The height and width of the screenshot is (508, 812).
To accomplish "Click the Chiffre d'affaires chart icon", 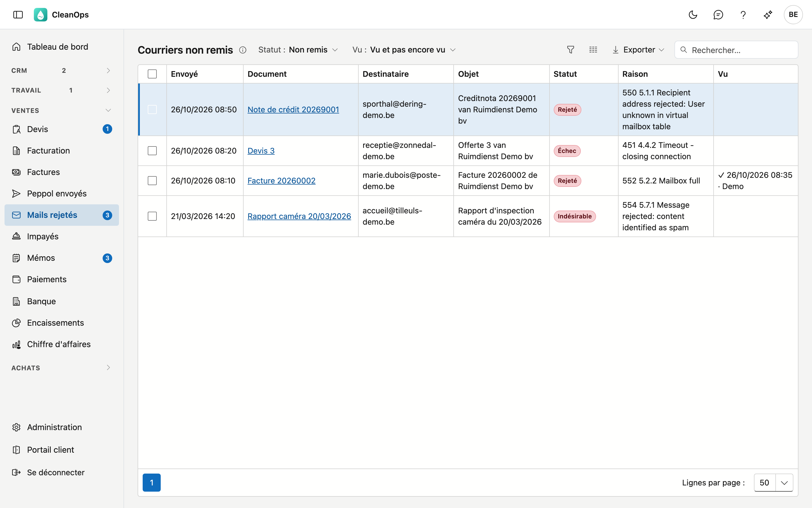I will pyautogui.click(x=16, y=344).
